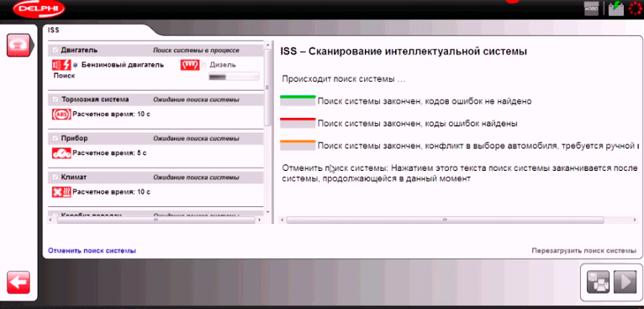Image resolution: width=644 pixels, height=309 pixels.
Task: Click the diesel glow plug icon
Action: pos(190,65)
